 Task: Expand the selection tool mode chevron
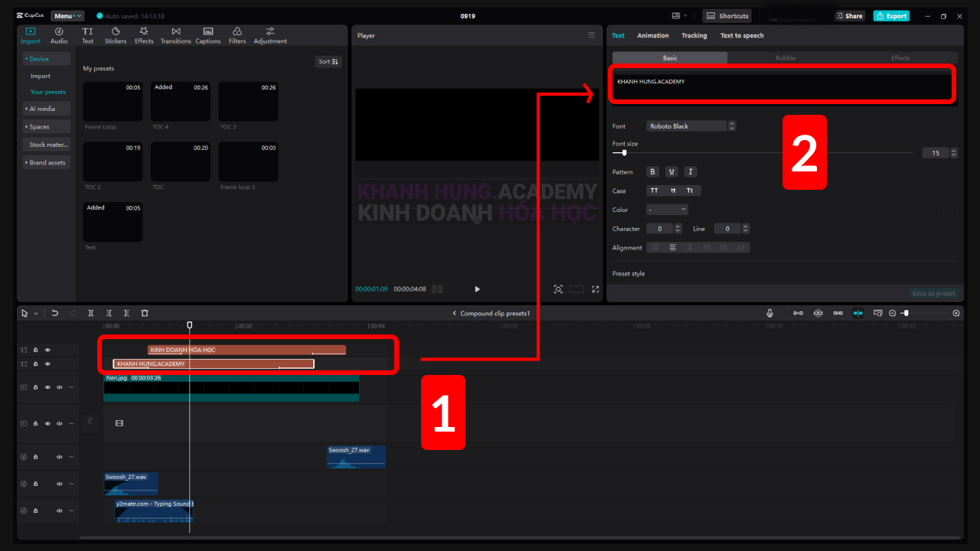tap(35, 314)
